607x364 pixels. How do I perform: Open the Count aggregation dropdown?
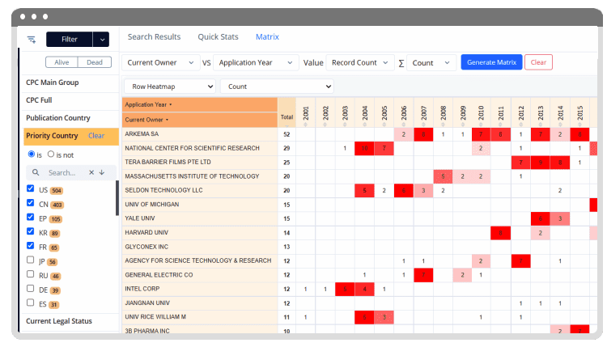tap(431, 62)
